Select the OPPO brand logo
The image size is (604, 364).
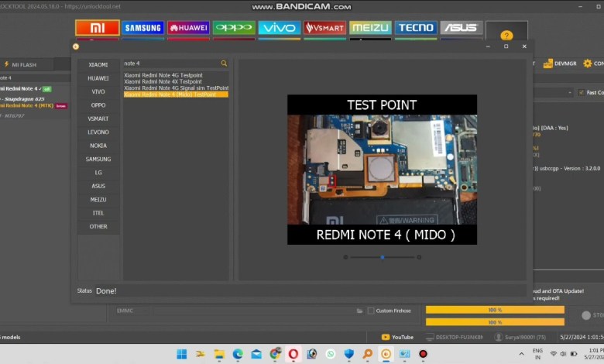tap(234, 28)
